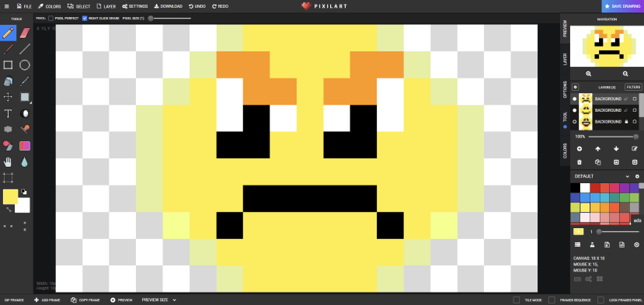Select the Text tool
The width and height of the screenshot is (644, 305).
9,113
